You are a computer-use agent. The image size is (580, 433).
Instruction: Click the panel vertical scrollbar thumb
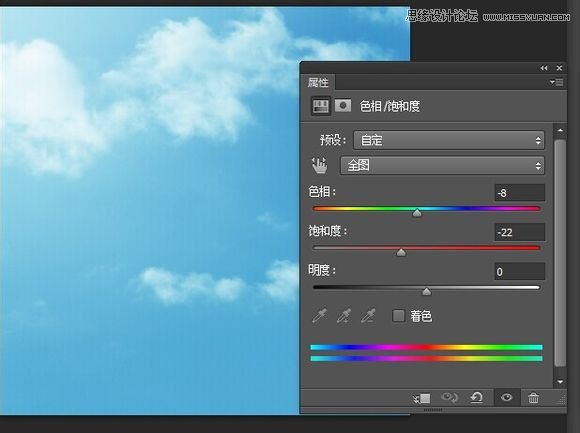(560, 253)
